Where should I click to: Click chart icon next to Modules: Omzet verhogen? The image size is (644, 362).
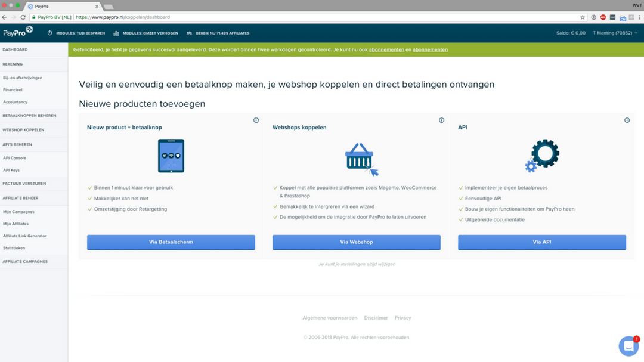(x=116, y=33)
